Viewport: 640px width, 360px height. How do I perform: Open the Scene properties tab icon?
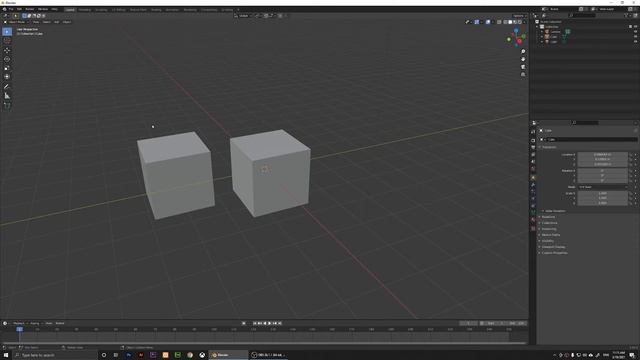533,162
